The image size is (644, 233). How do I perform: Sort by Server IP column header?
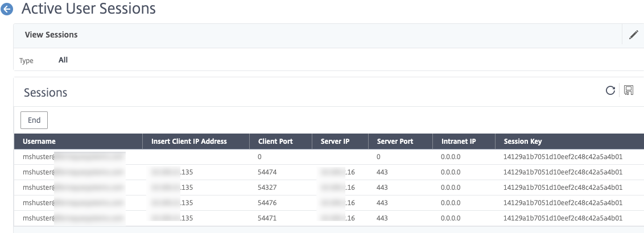click(x=335, y=142)
